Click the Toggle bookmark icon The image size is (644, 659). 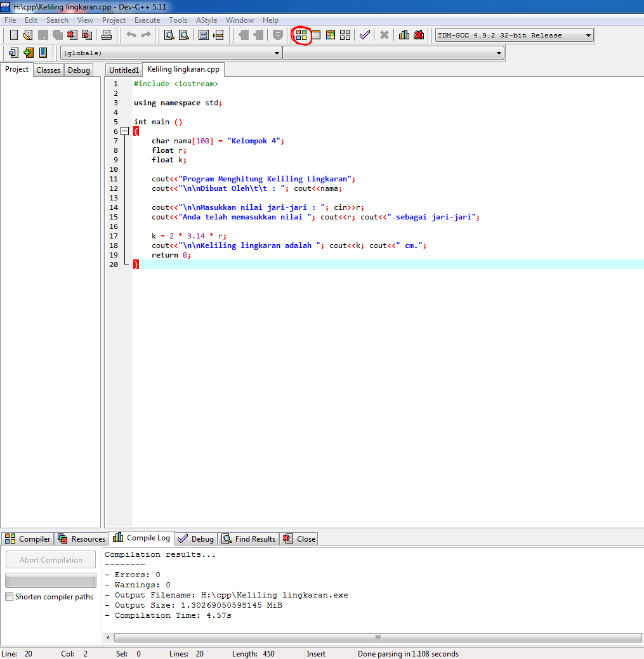click(x=204, y=36)
